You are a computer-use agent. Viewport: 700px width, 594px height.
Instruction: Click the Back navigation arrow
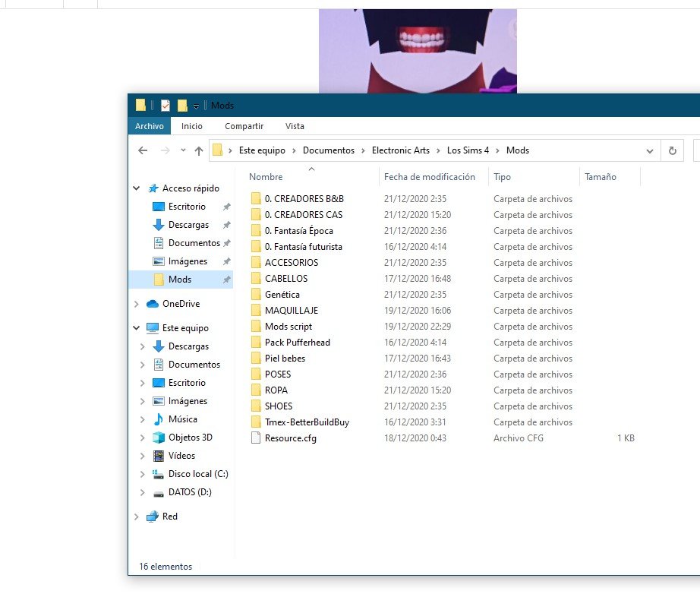click(143, 150)
